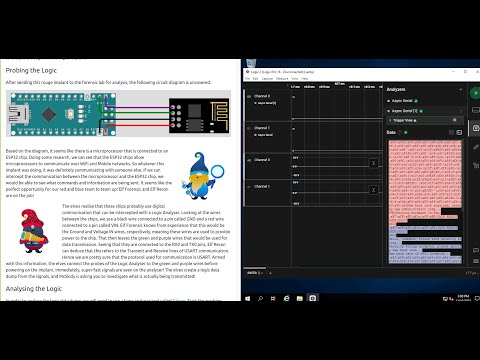Select Logic 2 app on taskbar
The height and width of the screenshot is (360, 480).
(312, 298)
